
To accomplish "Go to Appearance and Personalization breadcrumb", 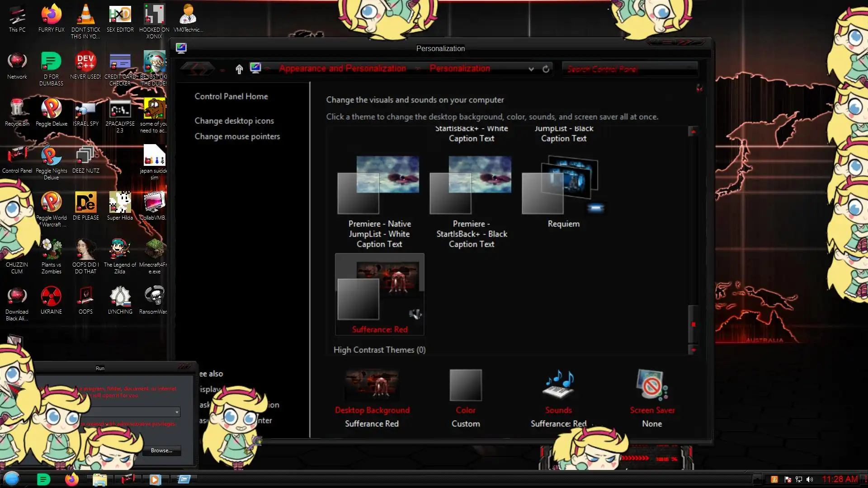I will pos(342,69).
